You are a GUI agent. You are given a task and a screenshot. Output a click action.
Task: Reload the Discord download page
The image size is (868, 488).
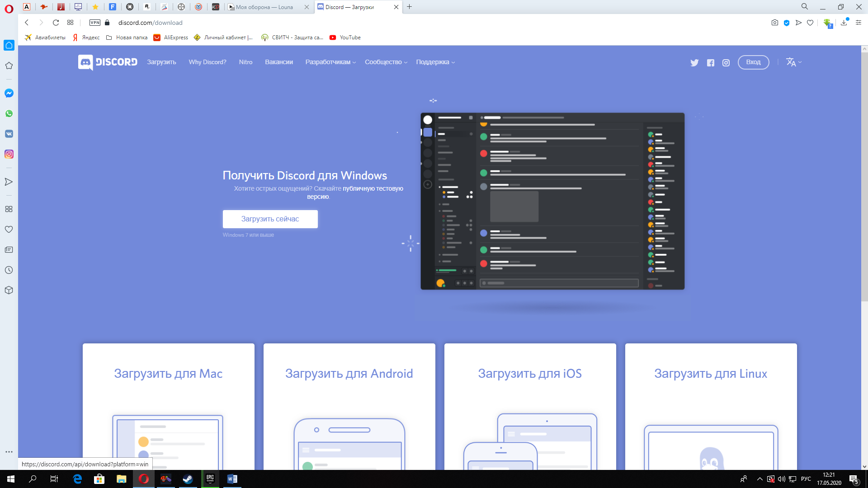[x=56, y=23]
